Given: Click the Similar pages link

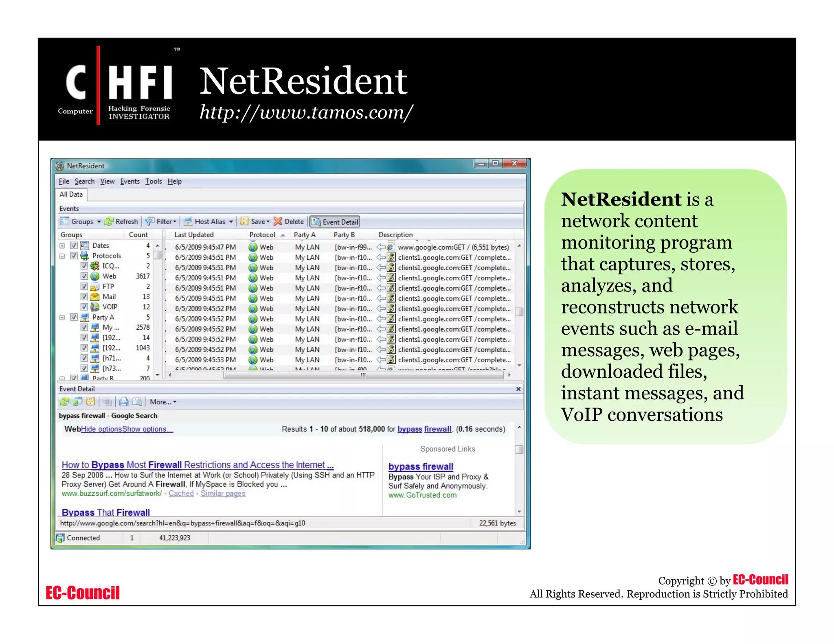Looking at the screenshot, I should tap(223, 493).
